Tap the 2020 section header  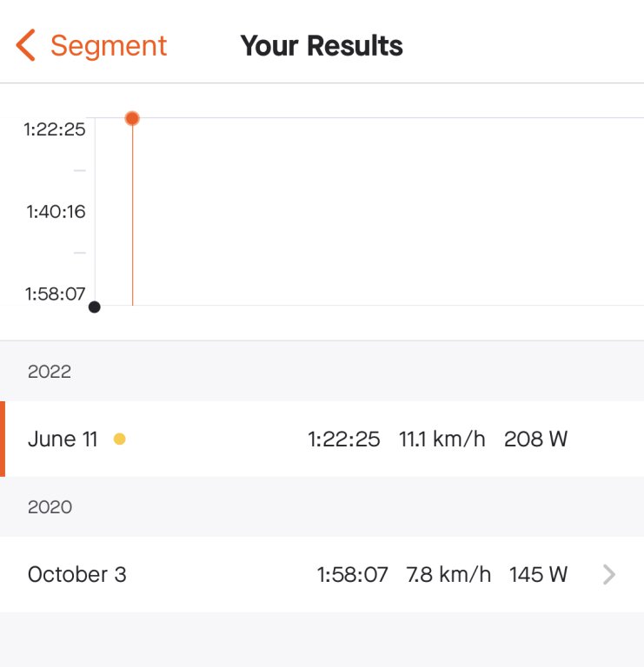pyautogui.click(x=50, y=507)
